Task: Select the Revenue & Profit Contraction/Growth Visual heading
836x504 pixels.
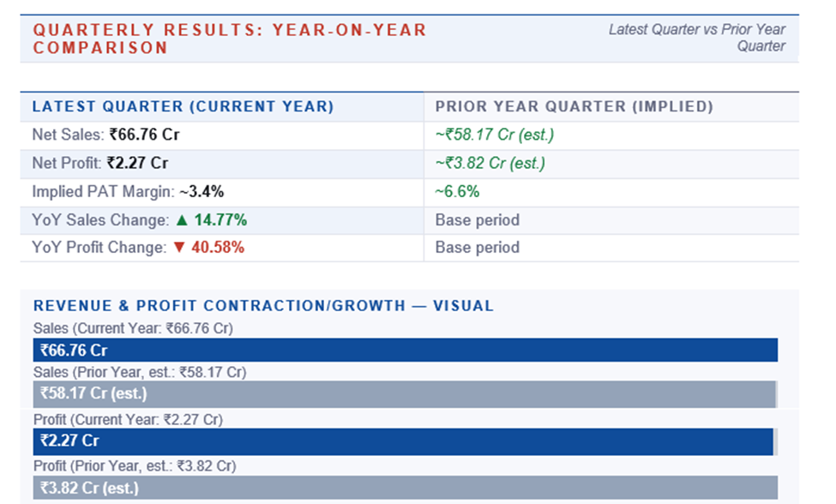Action: pyautogui.click(x=263, y=305)
